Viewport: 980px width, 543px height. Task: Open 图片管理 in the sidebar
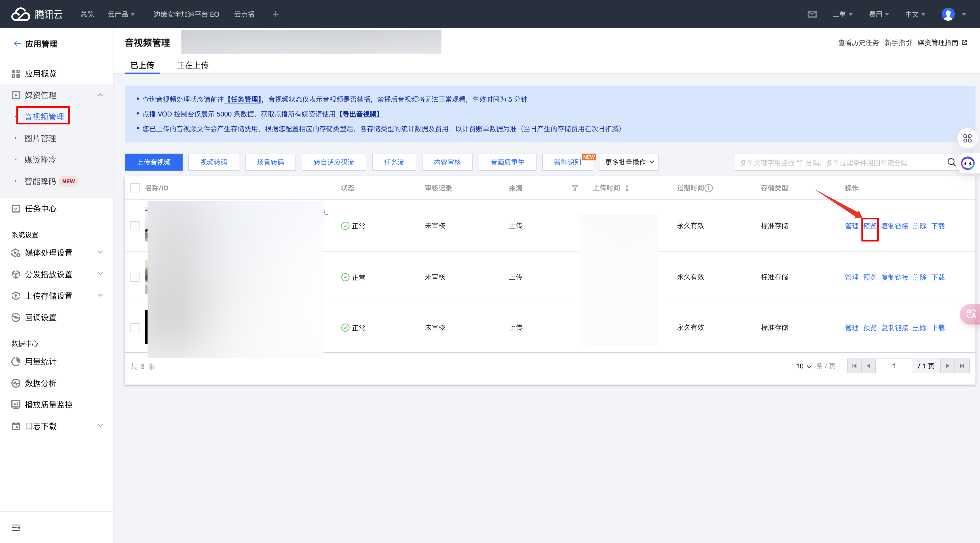[40, 138]
